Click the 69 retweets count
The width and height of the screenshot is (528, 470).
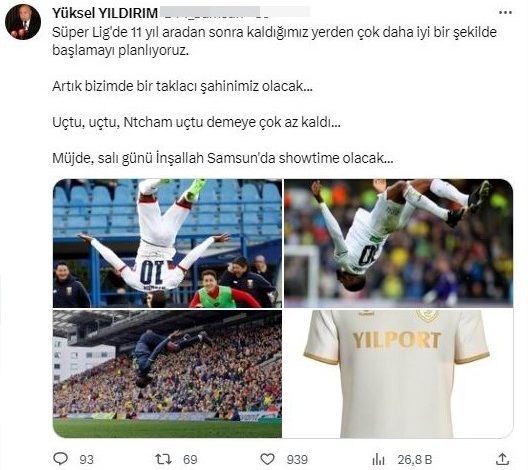pos(190,460)
